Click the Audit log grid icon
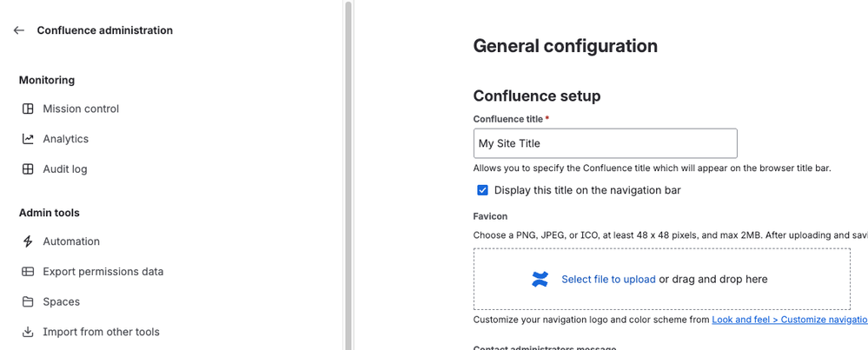The height and width of the screenshot is (350, 868). pyautogui.click(x=28, y=169)
